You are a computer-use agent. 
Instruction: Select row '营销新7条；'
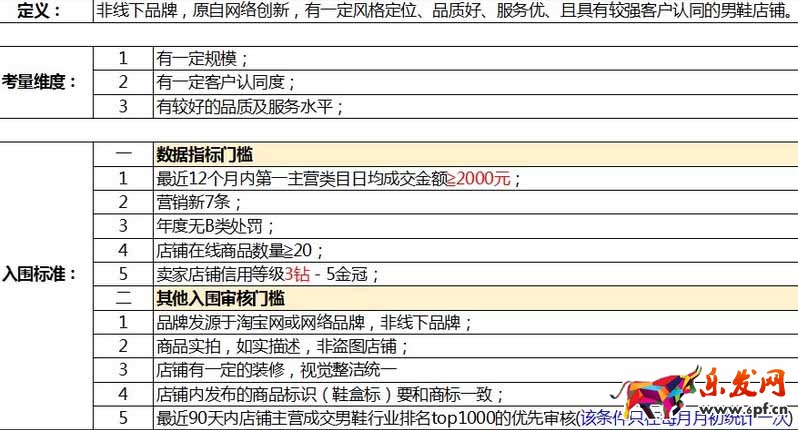(475, 203)
